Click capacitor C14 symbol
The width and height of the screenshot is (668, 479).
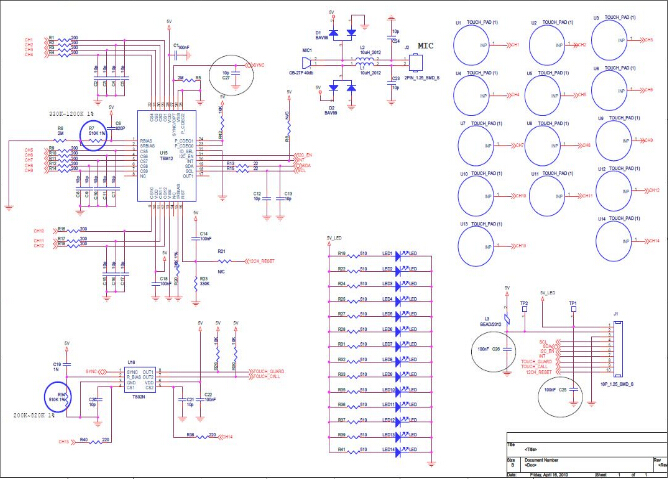[195, 239]
